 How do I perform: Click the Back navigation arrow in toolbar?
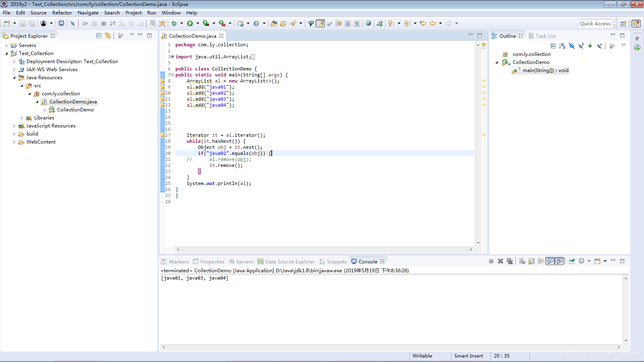[433, 23]
